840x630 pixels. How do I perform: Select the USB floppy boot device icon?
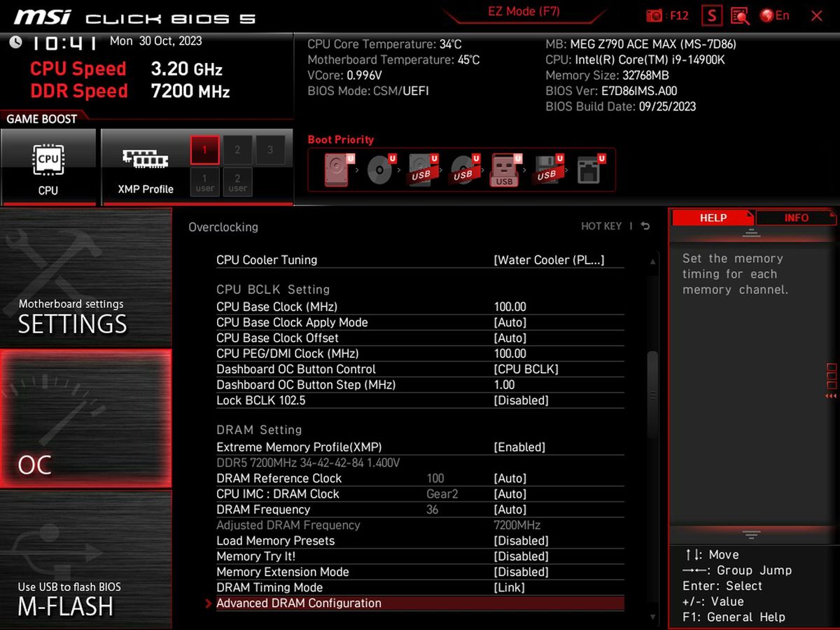click(548, 169)
